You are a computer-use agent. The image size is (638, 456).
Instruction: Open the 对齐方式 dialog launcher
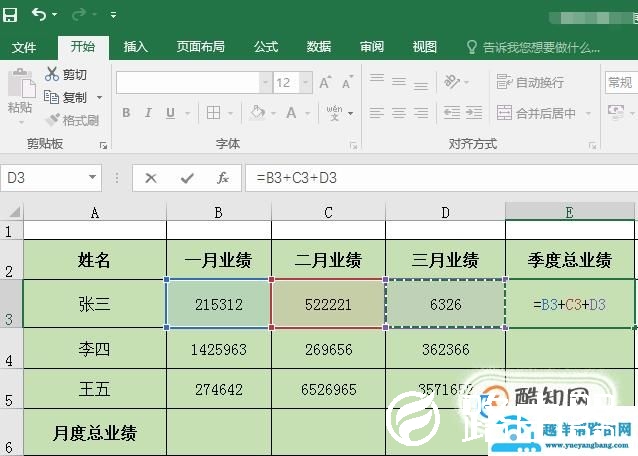click(592, 145)
